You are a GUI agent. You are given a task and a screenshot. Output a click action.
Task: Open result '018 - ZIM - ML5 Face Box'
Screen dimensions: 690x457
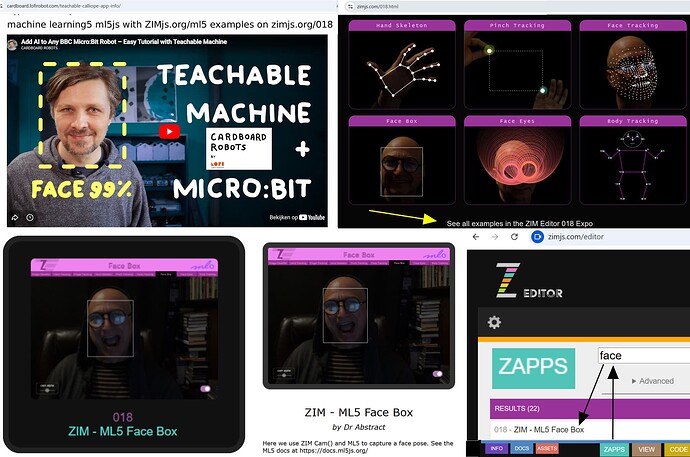coord(539,430)
